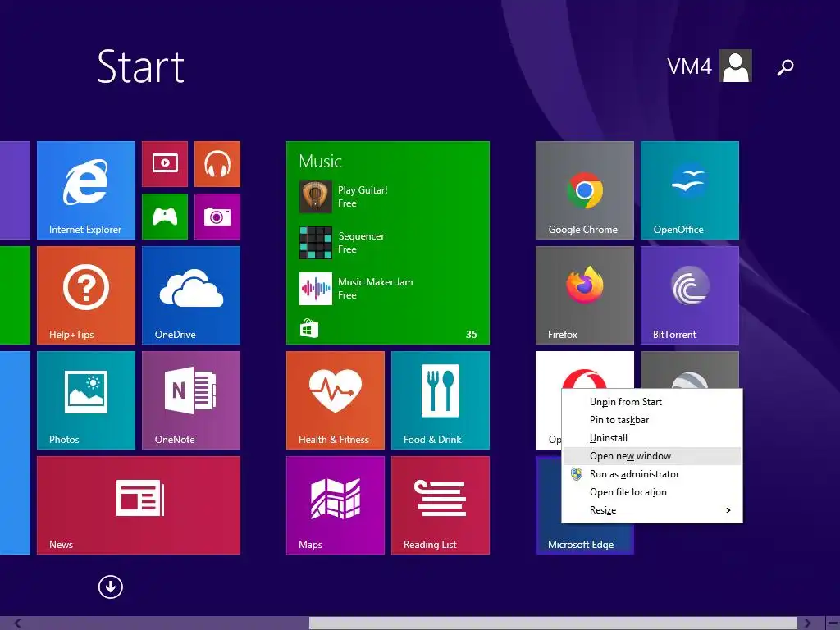The image size is (840, 630).
Task: Open the Xbox Games small tile
Action: coord(164,217)
